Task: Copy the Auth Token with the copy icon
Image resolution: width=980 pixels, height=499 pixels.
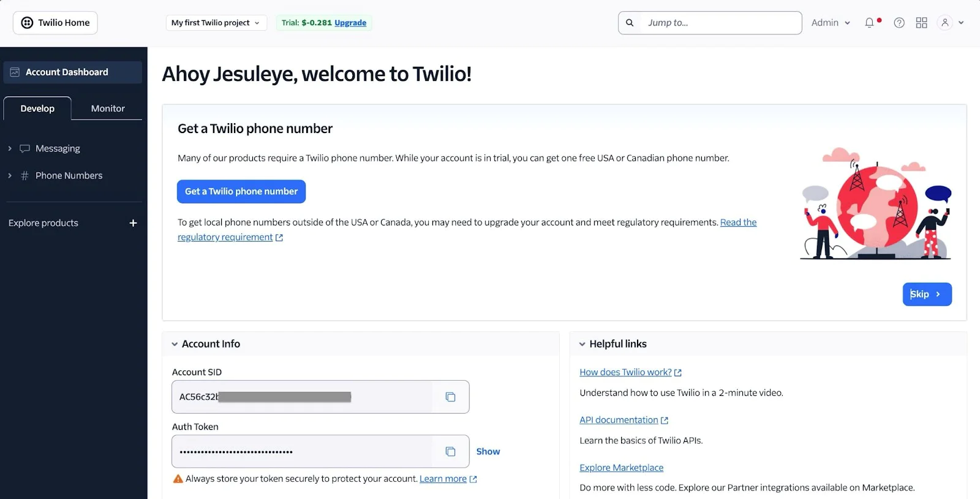Action: pyautogui.click(x=451, y=451)
